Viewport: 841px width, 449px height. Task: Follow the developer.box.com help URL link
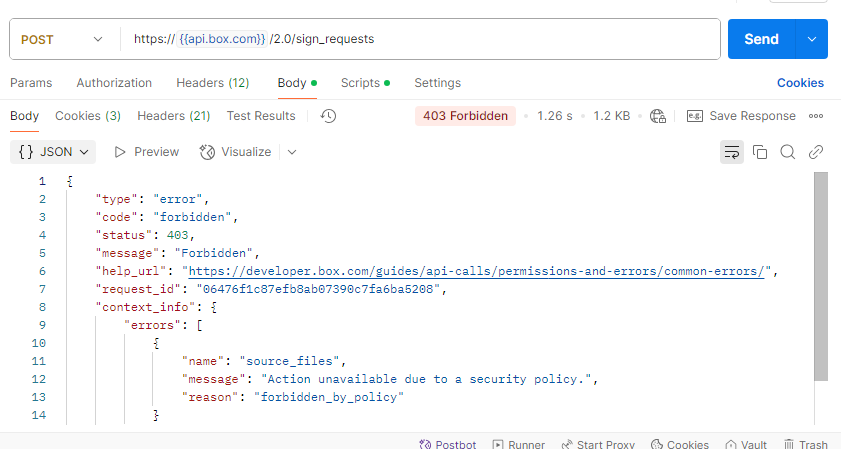click(x=476, y=271)
